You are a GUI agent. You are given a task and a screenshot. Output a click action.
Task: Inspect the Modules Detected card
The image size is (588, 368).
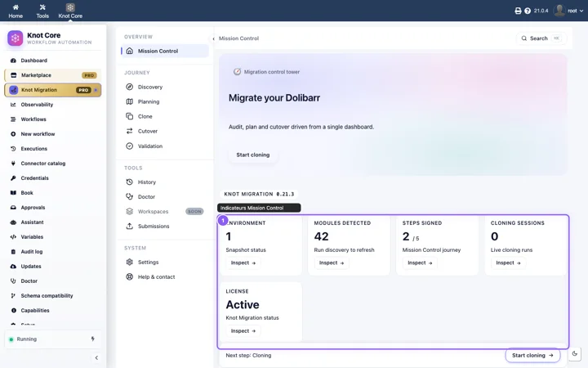pyautogui.click(x=332, y=263)
